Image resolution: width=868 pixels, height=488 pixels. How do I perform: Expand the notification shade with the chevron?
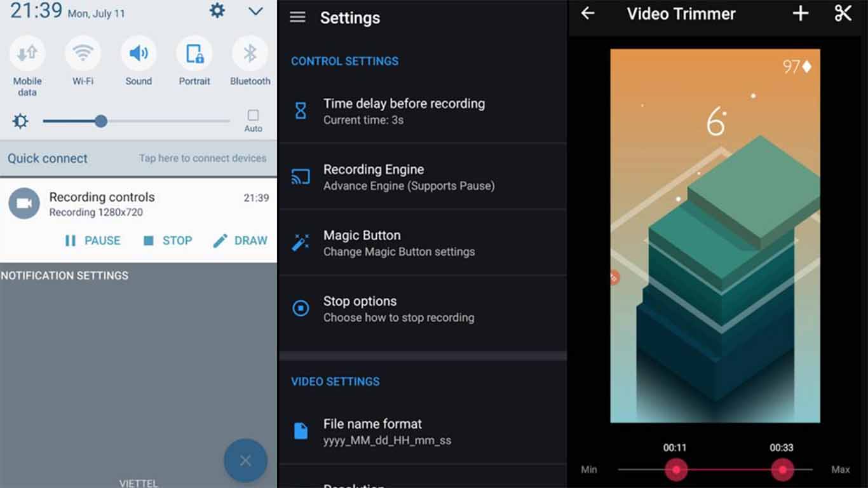255,11
